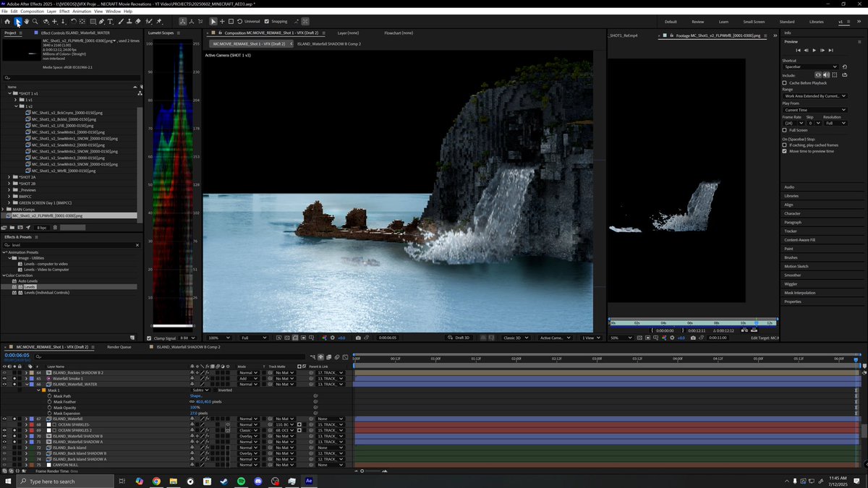Open Steam from the taskbar
The image size is (868, 488).
coord(224,481)
